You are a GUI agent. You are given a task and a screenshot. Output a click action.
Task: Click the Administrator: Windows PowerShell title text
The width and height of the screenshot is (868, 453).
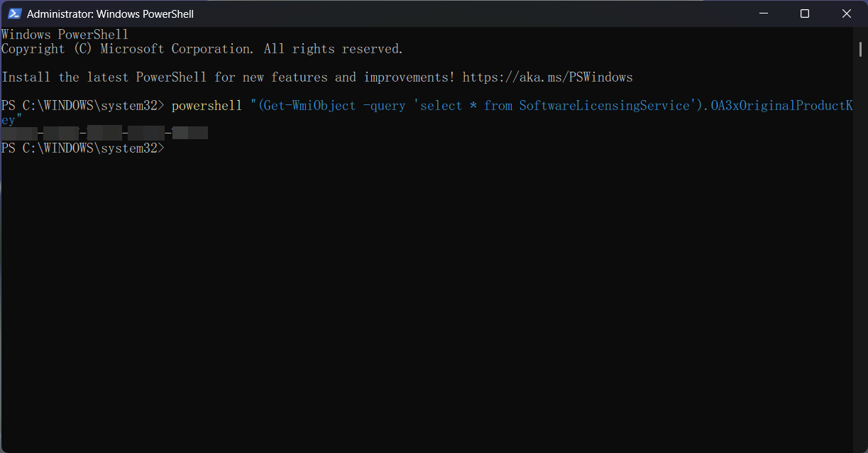110,13
